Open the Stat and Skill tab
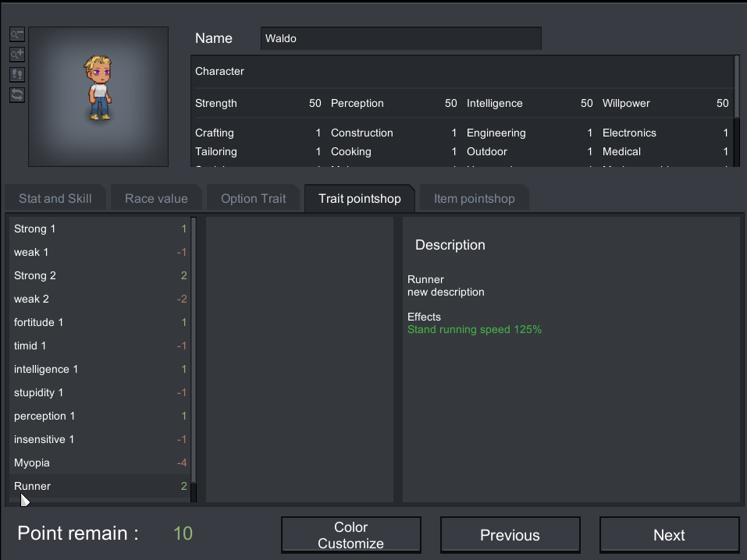Viewport: 747px width, 560px height. [55, 198]
